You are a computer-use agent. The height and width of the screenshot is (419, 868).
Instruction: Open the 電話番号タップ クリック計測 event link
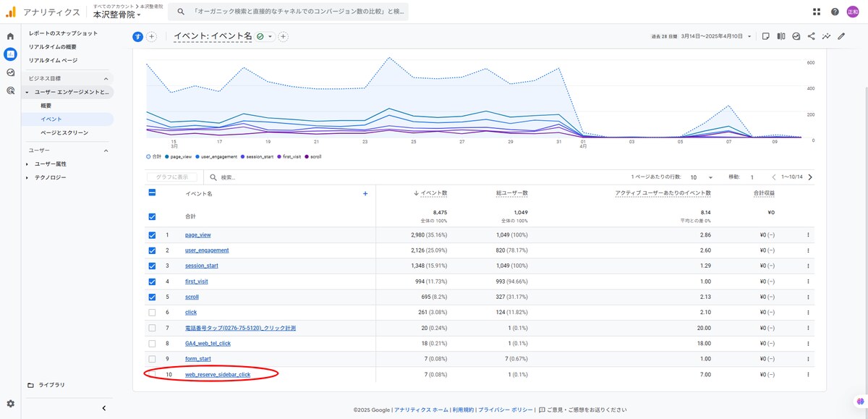click(240, 328)
